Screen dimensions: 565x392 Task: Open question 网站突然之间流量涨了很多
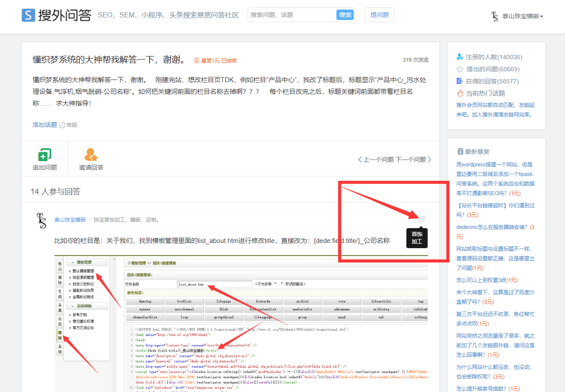coord(495,345)
